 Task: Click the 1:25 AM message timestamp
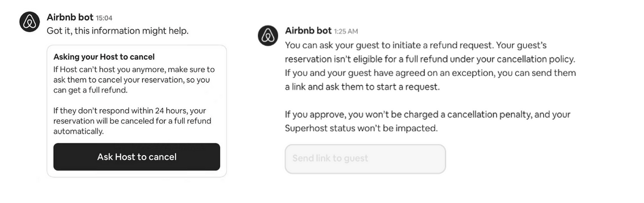click(346, 32)
